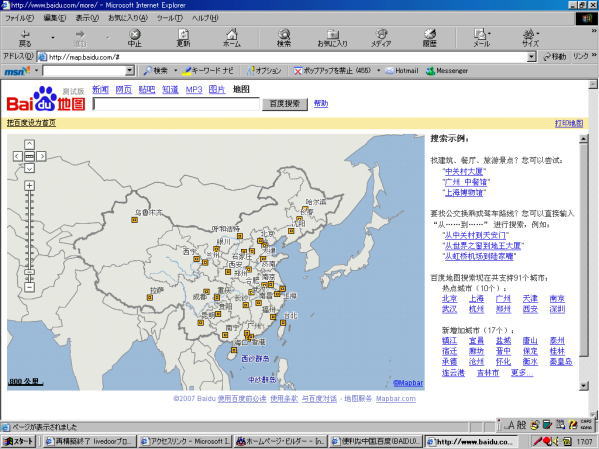Open the History (履歴) toolbar icon
The image size is (599, 449).
point(429,38)
